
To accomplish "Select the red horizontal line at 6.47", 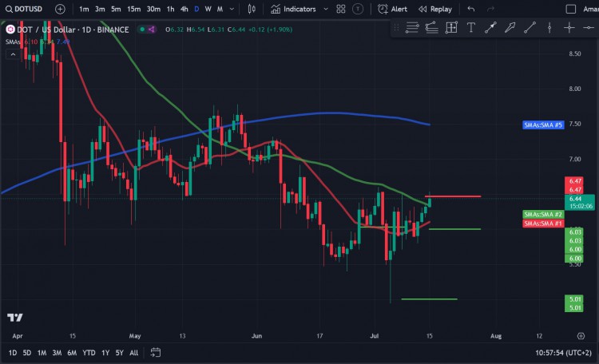I will pos(453,196).
